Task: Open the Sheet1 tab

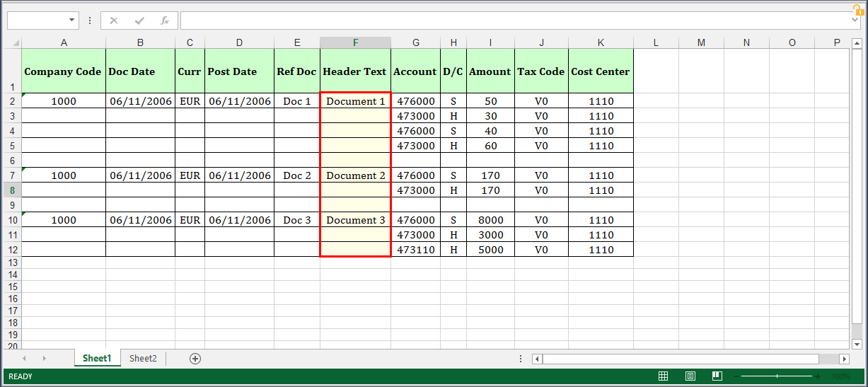Action: tap(97, 359)
